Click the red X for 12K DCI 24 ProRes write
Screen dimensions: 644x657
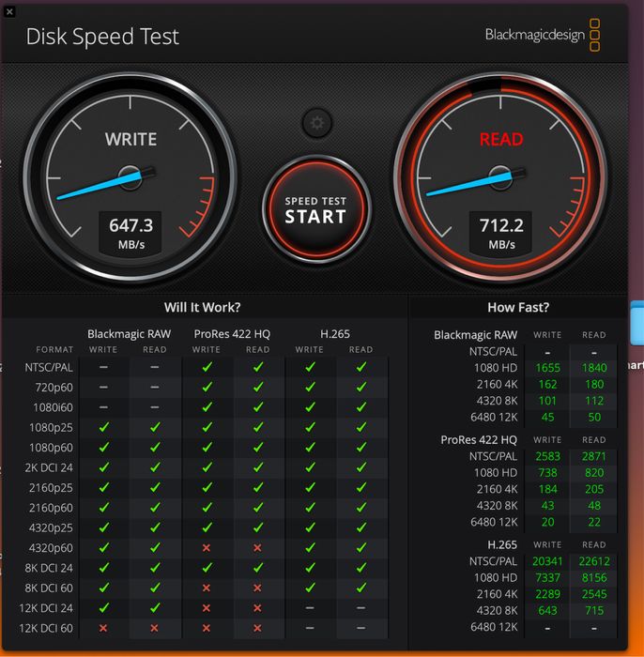coord(207,608)
